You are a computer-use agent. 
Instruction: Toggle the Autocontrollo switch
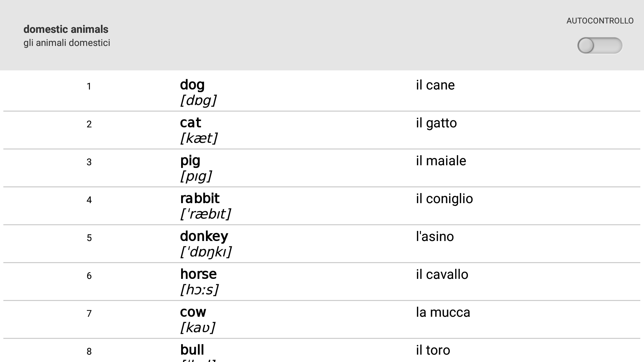point(599,46)
